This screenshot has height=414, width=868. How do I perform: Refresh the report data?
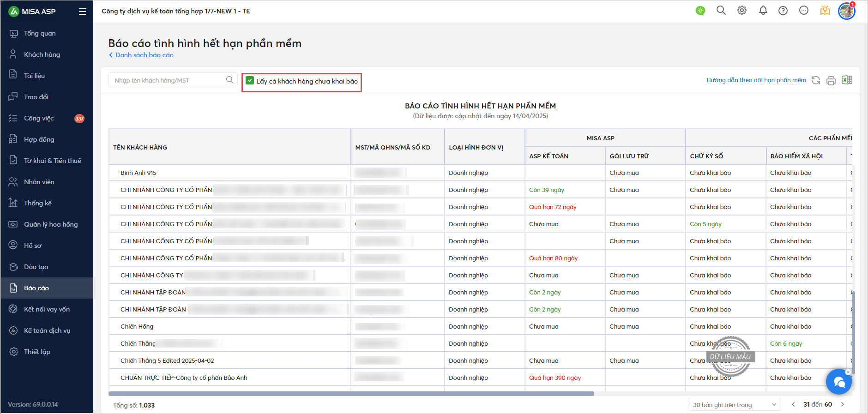(x=816, y=80)
